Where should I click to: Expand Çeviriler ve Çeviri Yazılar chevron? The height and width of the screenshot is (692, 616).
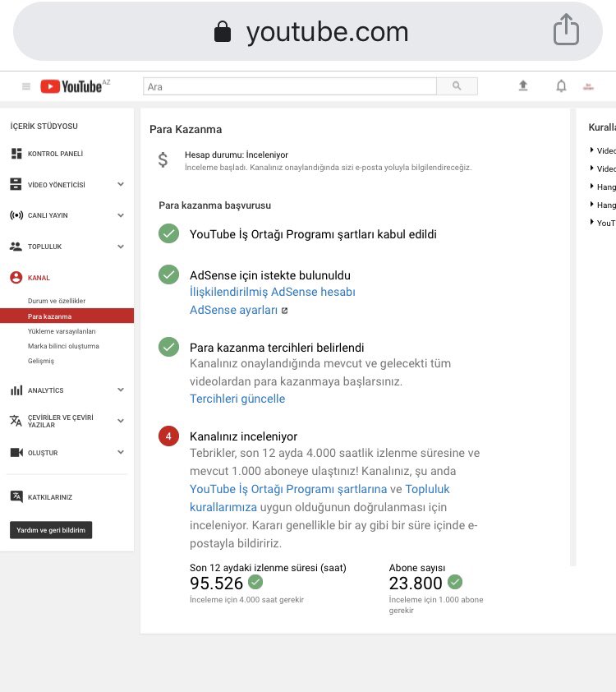121,421
